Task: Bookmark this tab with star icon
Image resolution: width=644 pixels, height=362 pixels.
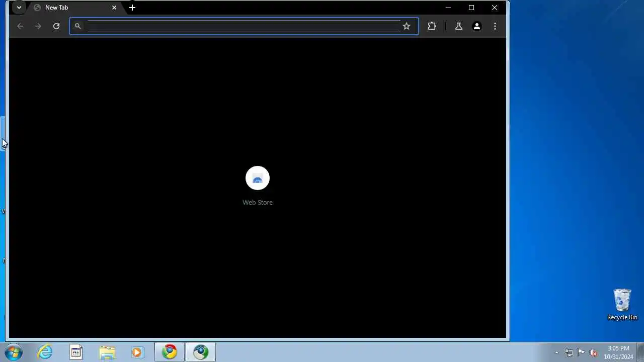Action: (407, 26)
